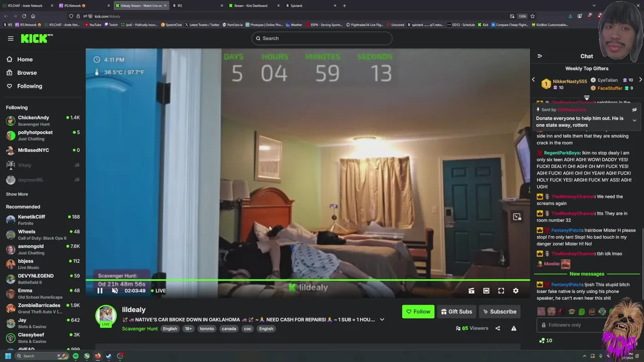Subscribe to lildealy

500,312
